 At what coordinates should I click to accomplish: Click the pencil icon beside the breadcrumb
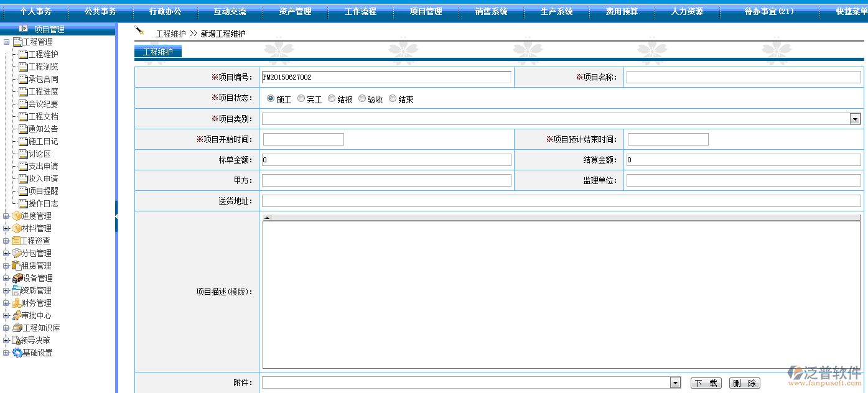pos(139,30)
